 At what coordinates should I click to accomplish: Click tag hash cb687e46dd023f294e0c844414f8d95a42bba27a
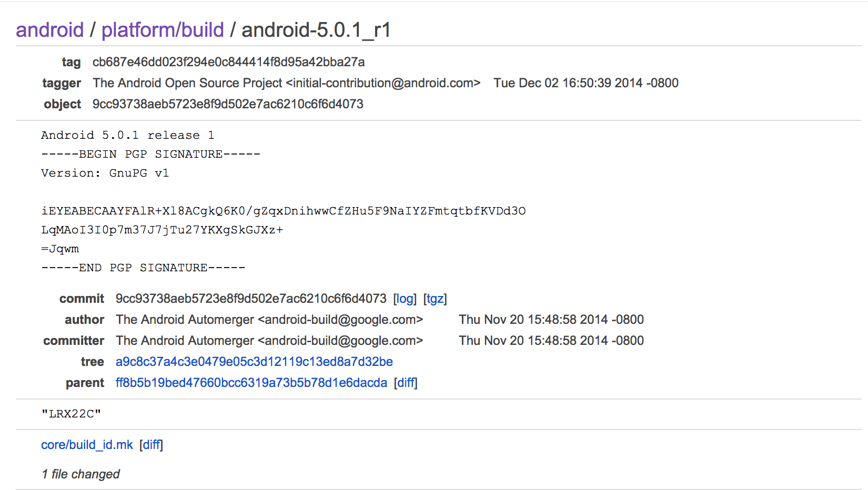coord(228,62)
